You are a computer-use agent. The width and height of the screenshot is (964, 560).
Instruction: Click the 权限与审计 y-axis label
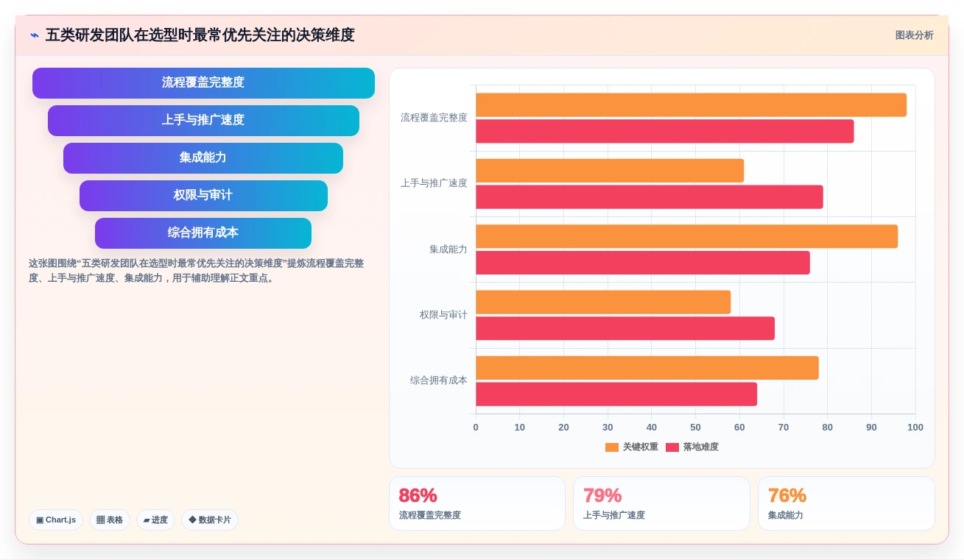pos(443,315)
